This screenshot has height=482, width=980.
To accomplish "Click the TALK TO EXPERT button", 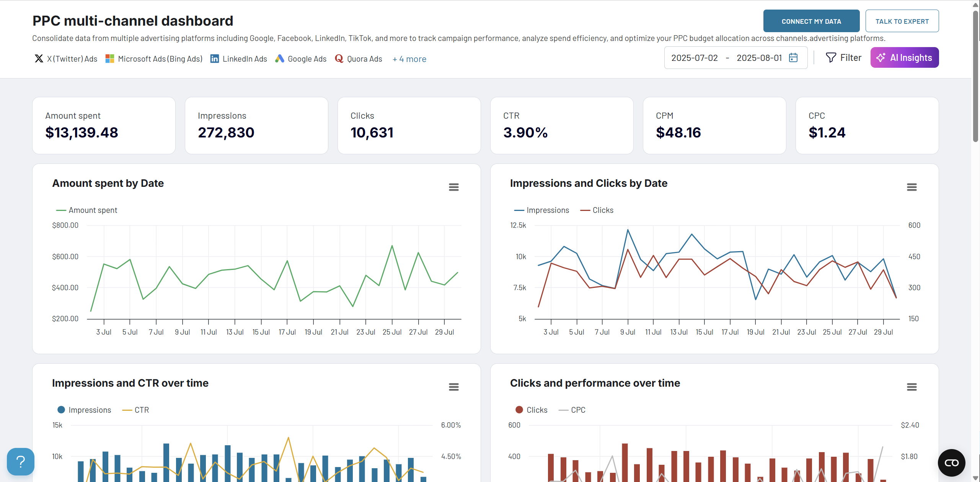I will coord(902,21).
